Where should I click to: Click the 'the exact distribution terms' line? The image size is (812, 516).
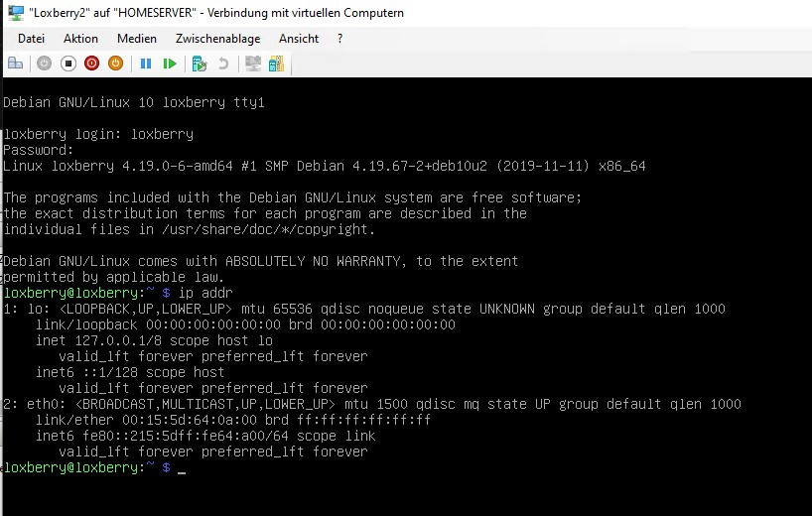coord(265,213)
